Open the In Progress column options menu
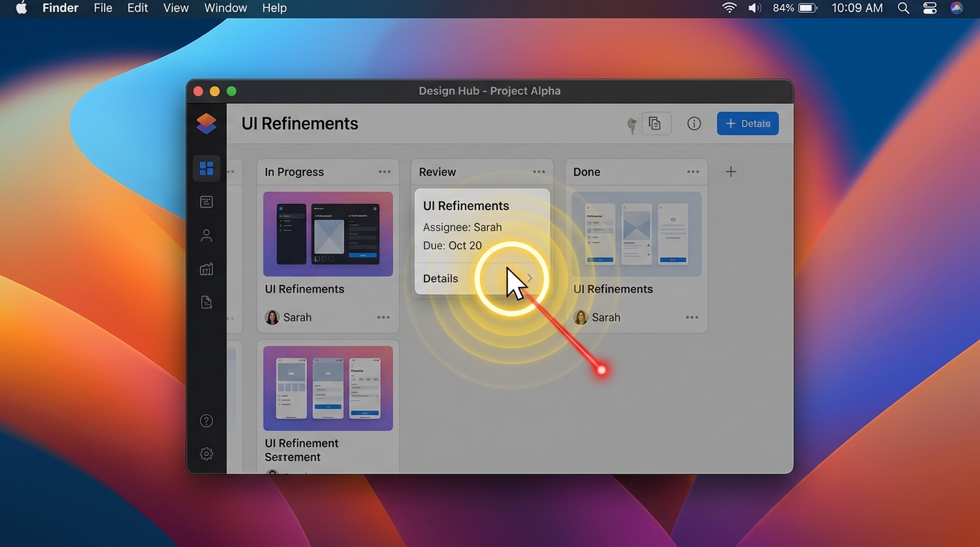Image resolution: width=980 pixels, height=547 pixels. [x=385, y=172]
